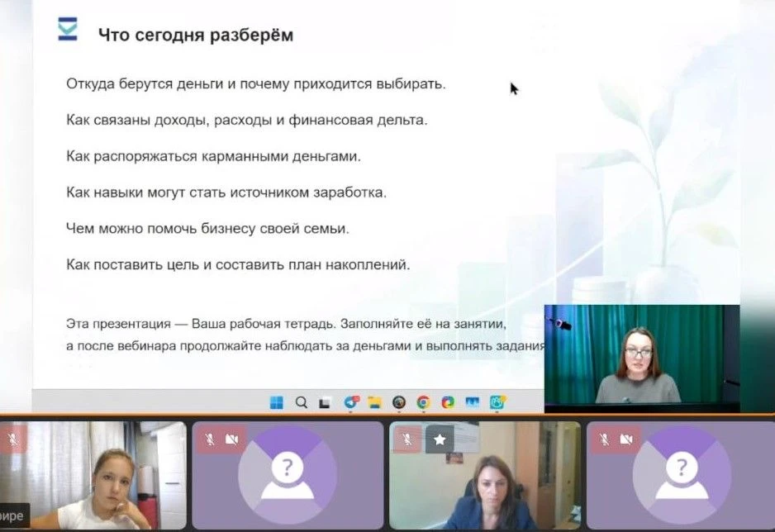Click text 'Эта презентация — Ваша рабочая тетрадь'
The width and height of the screenshot is (775, 532).
pos(200,324)
